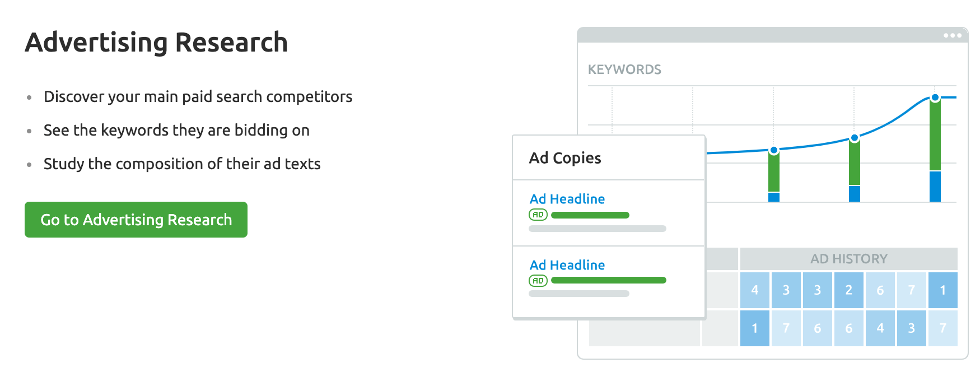Image resolution: width=980 pixels, height=381 pixels.
Task: Click the short green bar under first headline
Action: (590, 215)
